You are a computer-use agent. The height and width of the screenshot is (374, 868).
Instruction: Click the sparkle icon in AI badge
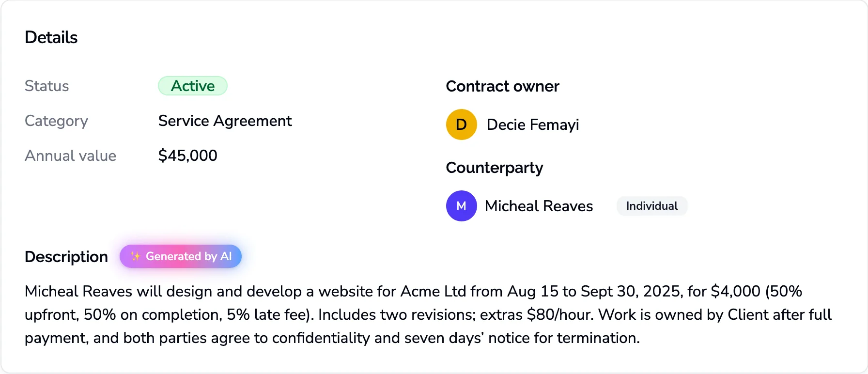[135, 256]
